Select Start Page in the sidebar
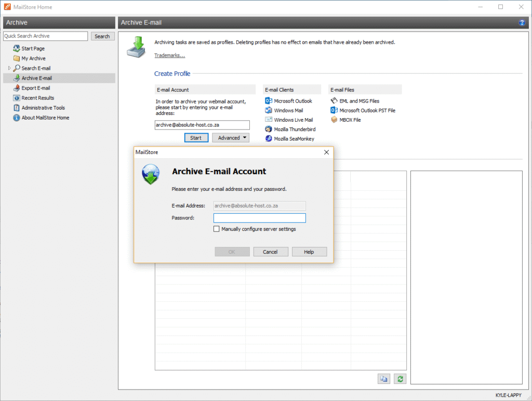This screenshot has width=532, height=401. [33, 48]
